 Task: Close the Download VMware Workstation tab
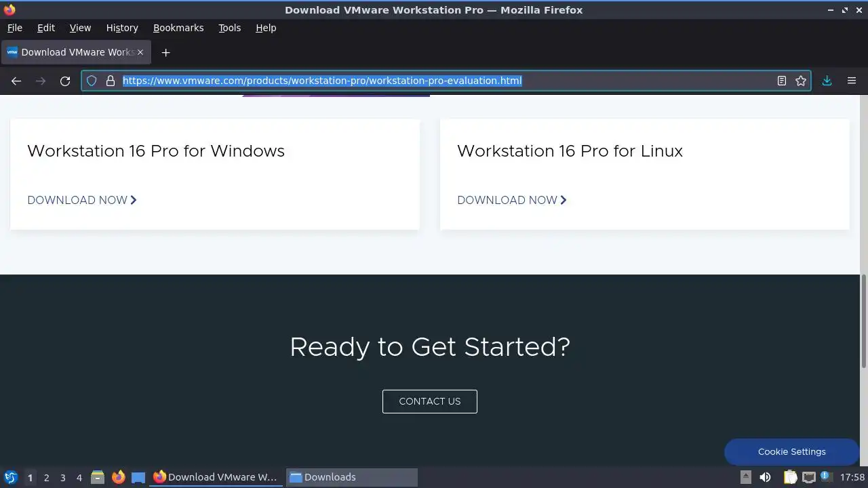pyautogui.click(x=141, y=52)
